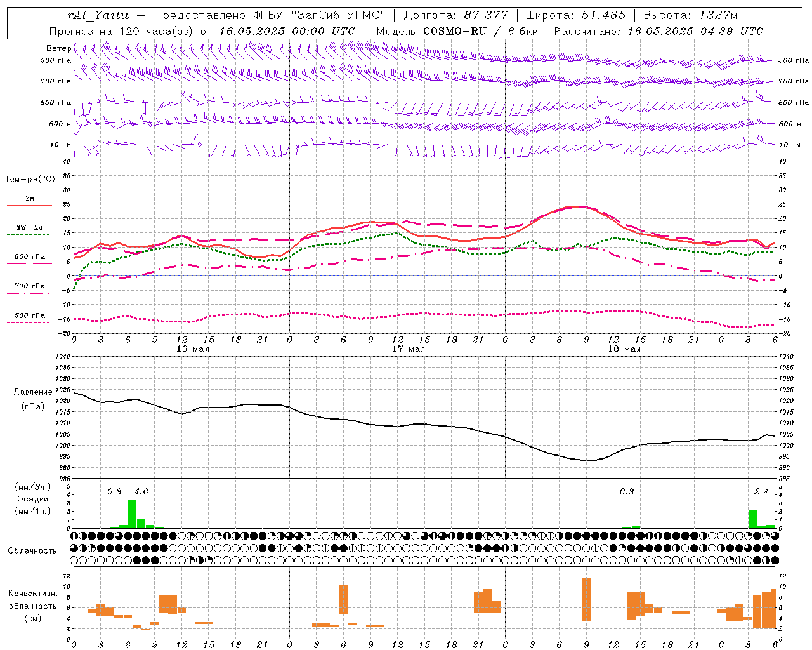Click the "Тем-ра(°C)" temperature panel label
The image size is (812, 650).
(x=30, y=180)
